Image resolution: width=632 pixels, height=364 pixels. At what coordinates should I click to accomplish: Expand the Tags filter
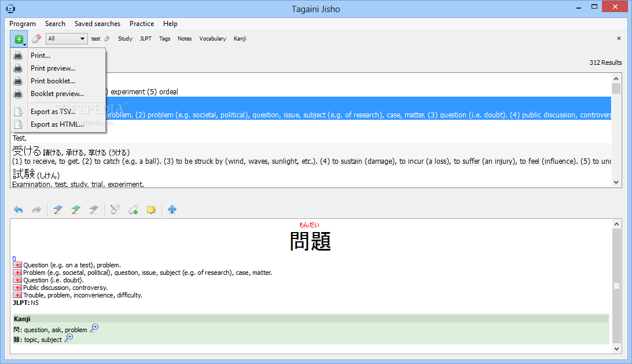point(164,39)
